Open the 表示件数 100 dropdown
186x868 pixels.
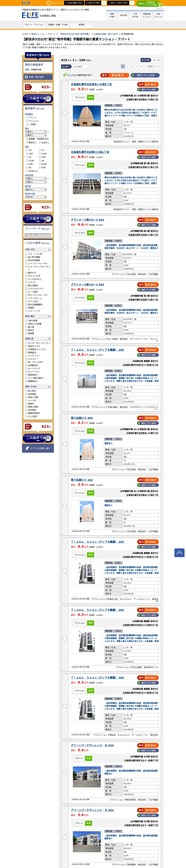click(x=156, y=60)
